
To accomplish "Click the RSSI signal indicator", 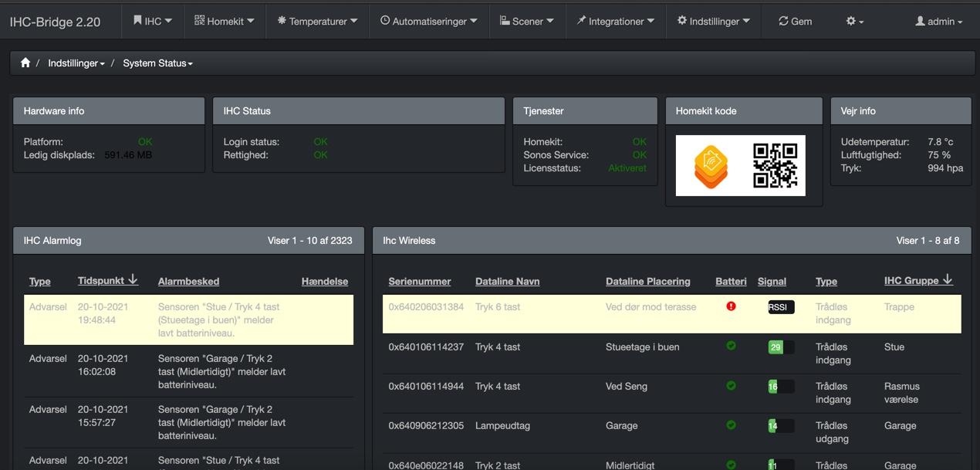I will (x=780, y=307).
